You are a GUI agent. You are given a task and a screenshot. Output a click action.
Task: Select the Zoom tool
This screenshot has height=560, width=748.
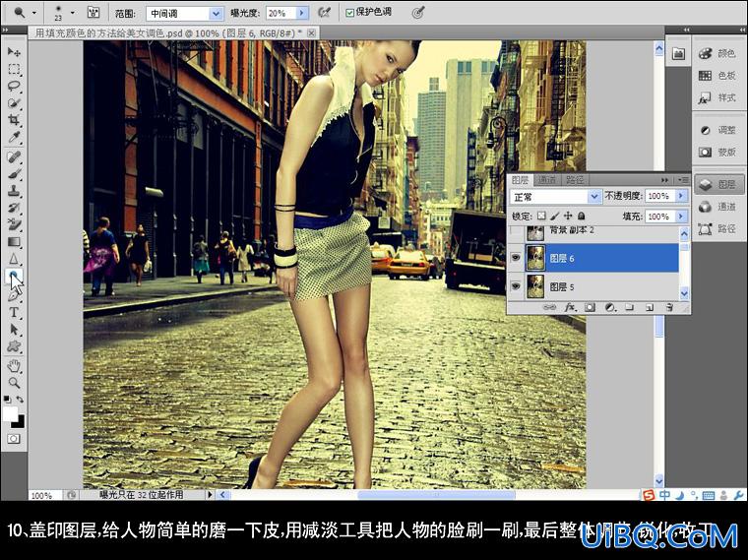(14, 383)
